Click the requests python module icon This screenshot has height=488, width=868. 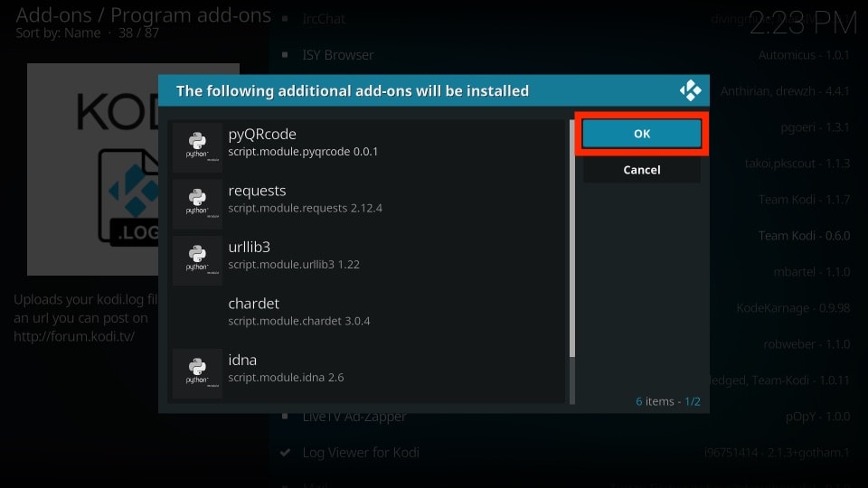point(197,203)
